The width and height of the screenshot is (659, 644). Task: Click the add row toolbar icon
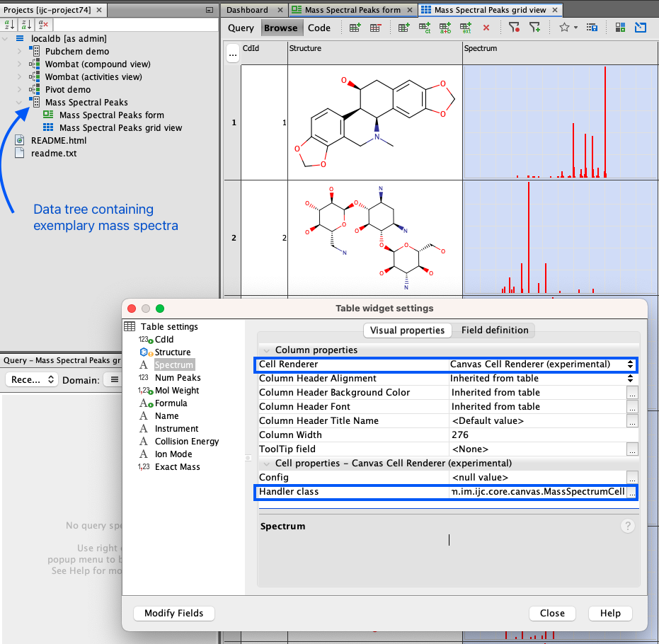355,28
